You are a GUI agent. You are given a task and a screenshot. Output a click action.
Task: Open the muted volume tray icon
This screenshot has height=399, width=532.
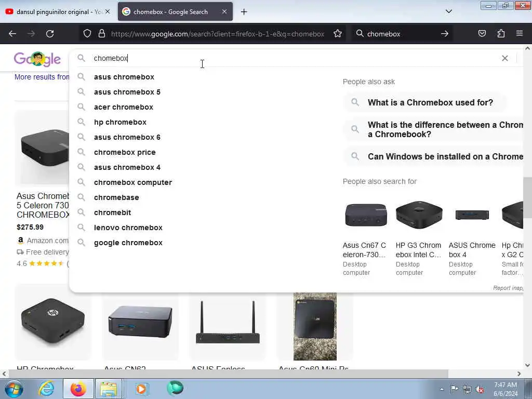pos(480,389)
